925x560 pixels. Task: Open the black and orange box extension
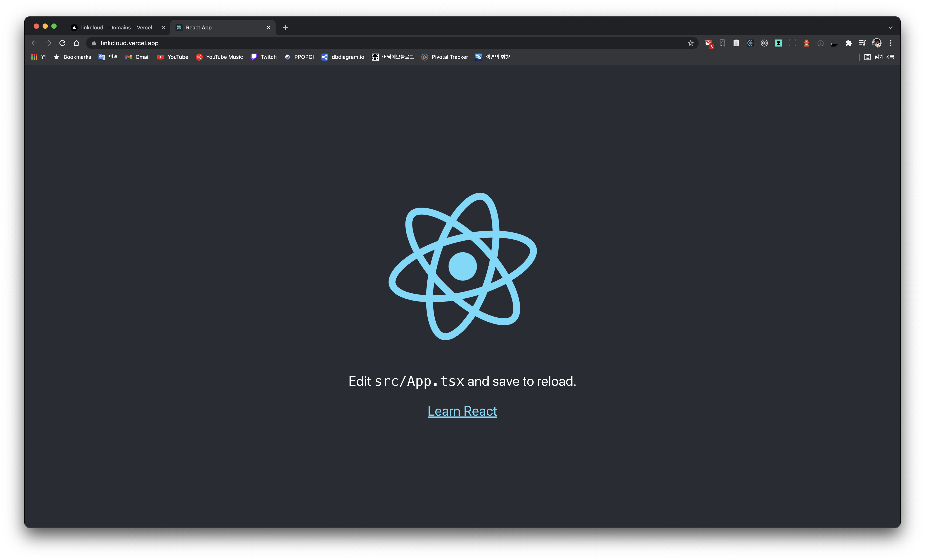835,44
